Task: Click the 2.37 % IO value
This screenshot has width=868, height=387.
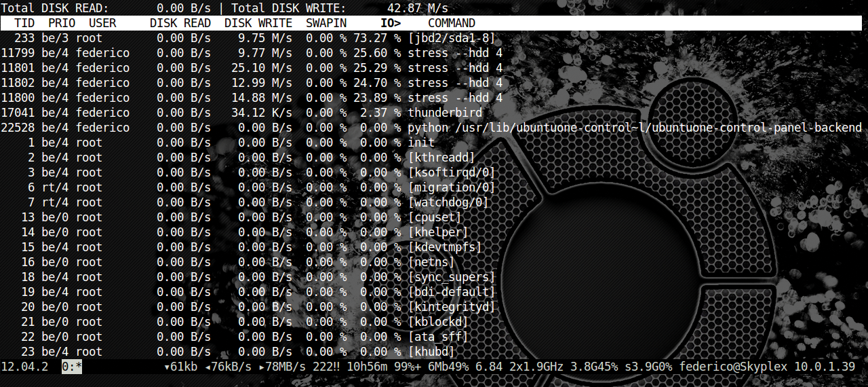Action: (380, 113)
